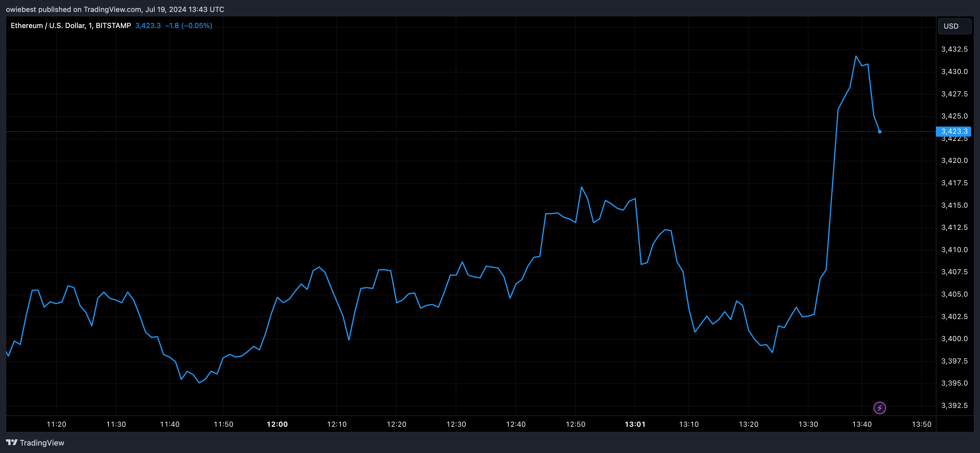Click the 3,395.0 price axis label
Viewport: 980px width, 453px height.
point(954,383)
